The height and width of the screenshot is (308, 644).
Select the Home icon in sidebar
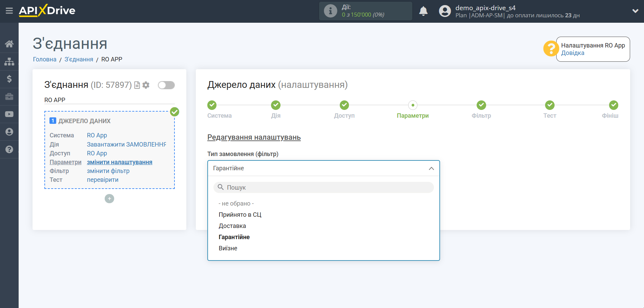tap(9, 43)
